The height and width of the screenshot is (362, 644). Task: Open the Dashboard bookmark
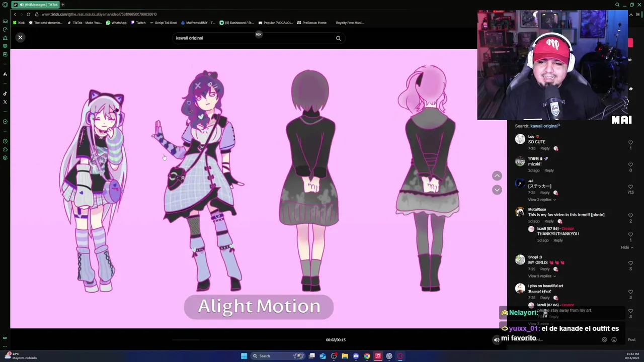237,23
